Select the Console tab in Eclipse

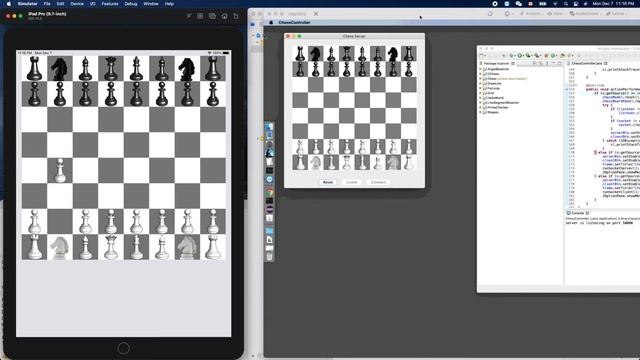pos(577,213)
